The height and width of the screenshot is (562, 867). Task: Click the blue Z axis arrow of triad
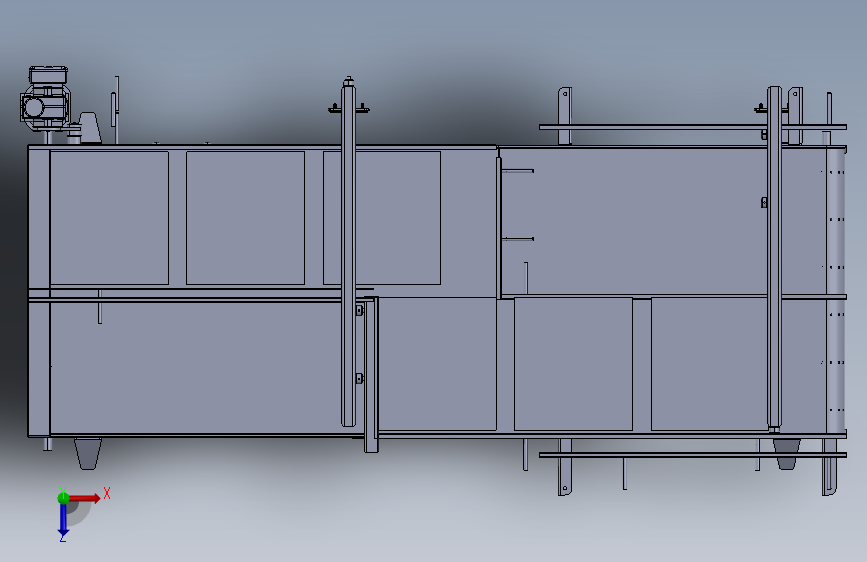[x=63, y=519]
